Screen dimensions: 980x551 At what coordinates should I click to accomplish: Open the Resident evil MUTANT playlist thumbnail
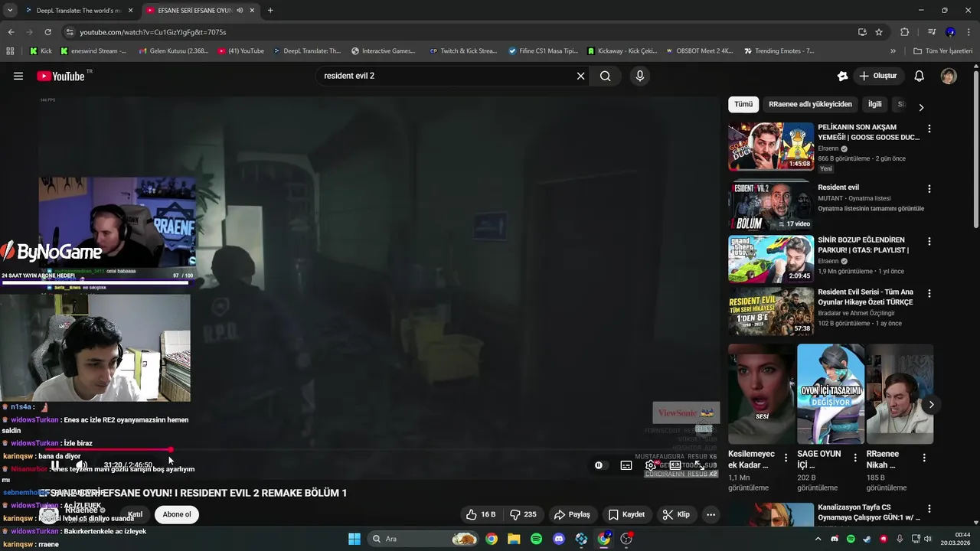770,207
